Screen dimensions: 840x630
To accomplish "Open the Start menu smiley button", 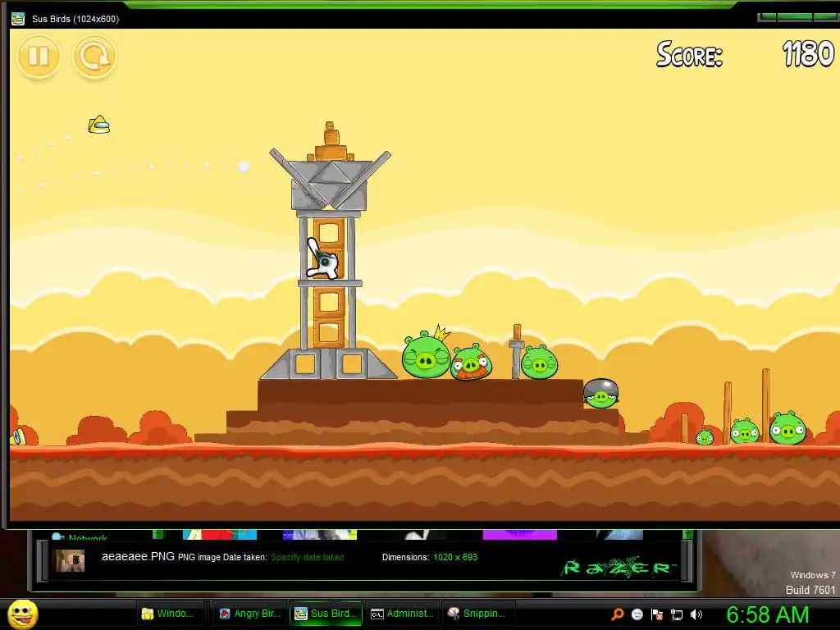I will coord(23,614).
